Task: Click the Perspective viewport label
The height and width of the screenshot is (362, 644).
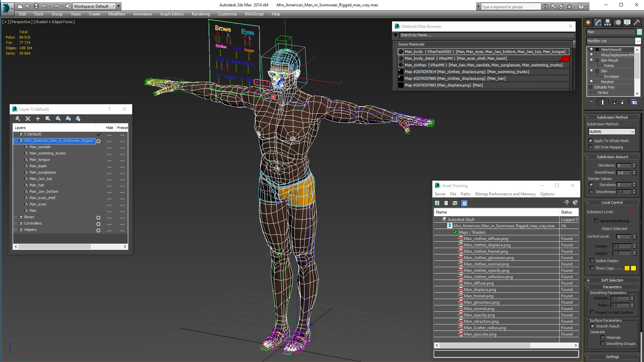Action: [x=21, y=22]
